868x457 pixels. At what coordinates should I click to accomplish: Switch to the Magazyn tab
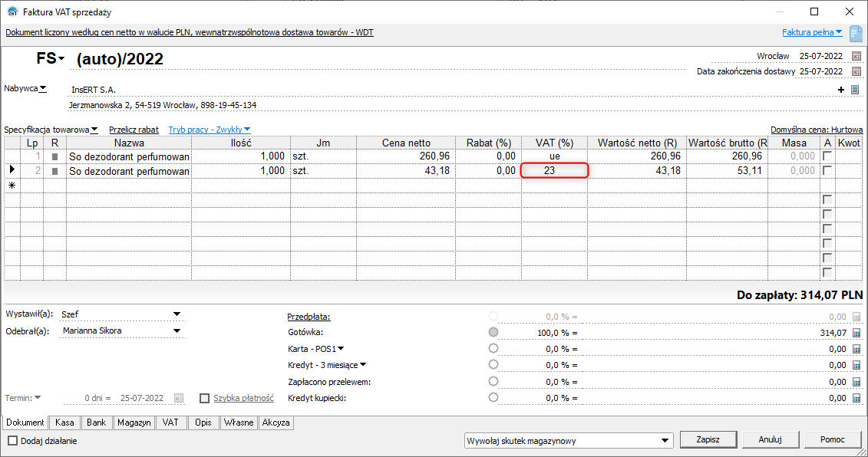pyautogui.click(x=134, y=422)
